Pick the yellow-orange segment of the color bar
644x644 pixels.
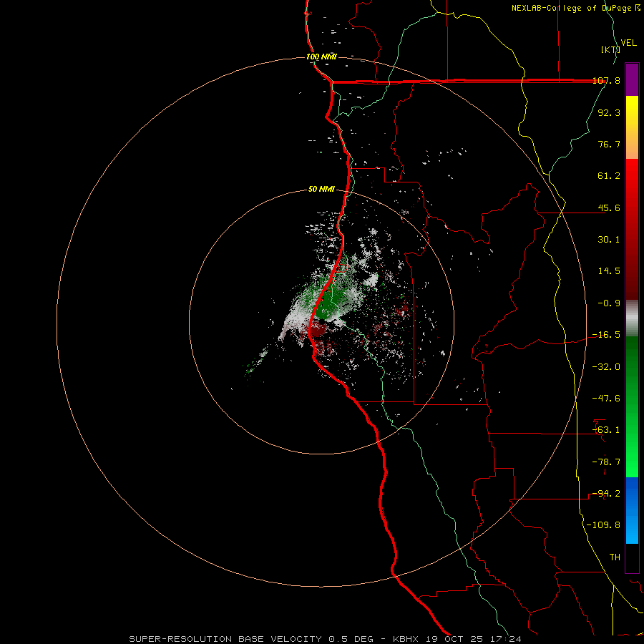[x=632, y=127]
